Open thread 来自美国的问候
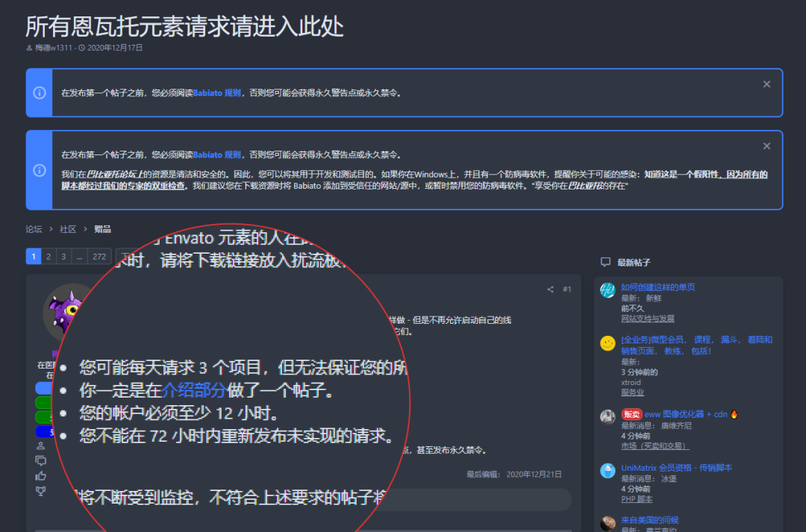Screen dimensions: 806x532 (x=650, y=520)
